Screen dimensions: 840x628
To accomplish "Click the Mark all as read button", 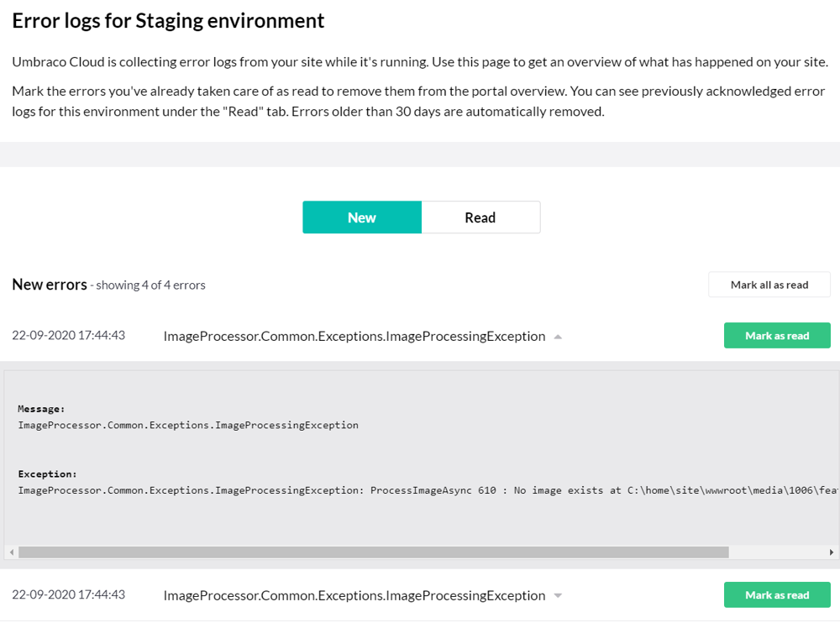I will coord(769,285).
